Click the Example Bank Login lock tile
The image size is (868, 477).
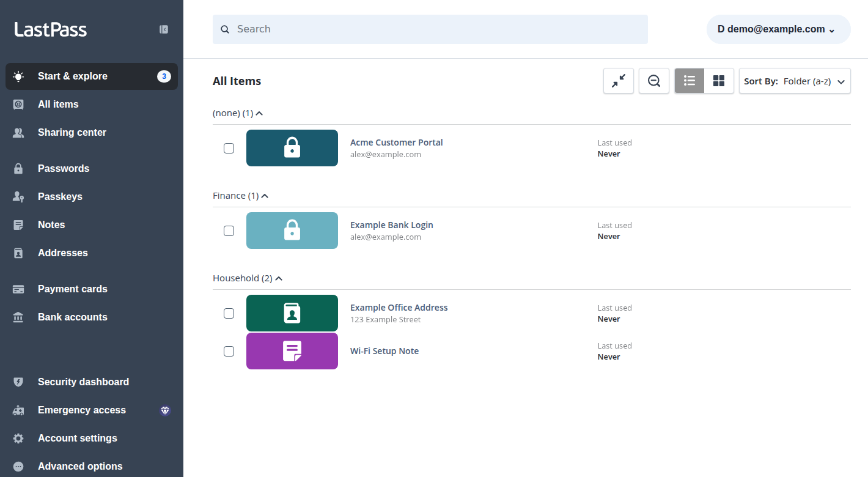point(292,231)
